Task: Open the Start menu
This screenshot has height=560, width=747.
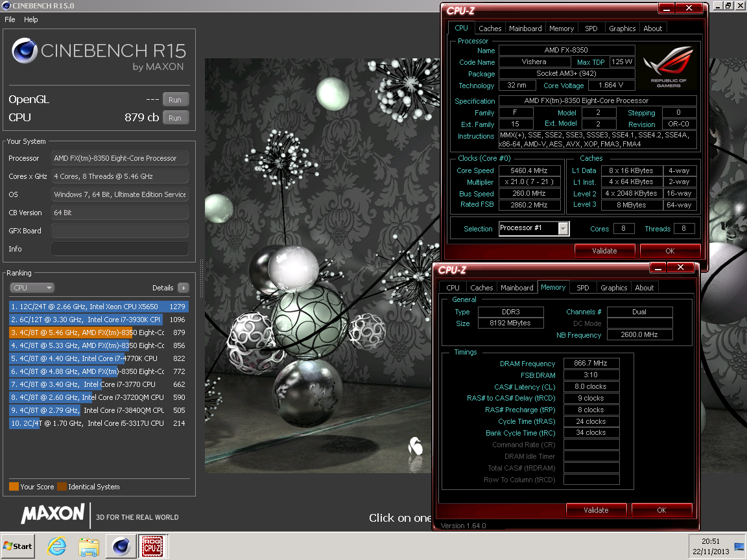Action: point(18,546)
